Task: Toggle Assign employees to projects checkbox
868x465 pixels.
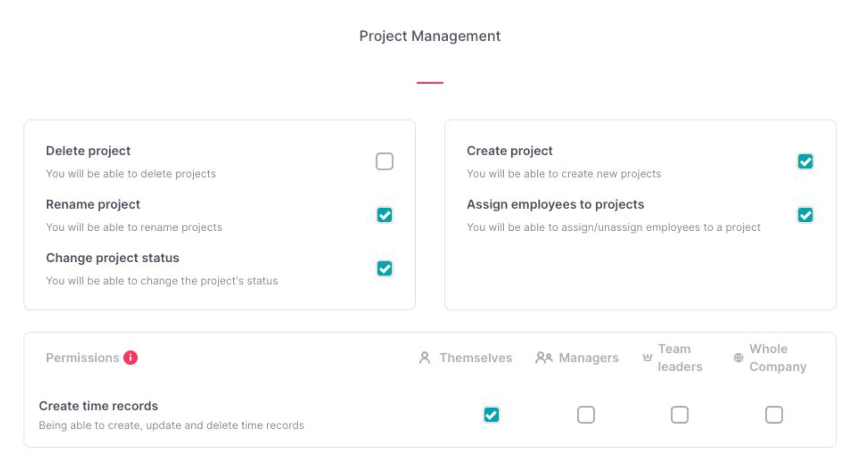Action: [x=805, y=215]
